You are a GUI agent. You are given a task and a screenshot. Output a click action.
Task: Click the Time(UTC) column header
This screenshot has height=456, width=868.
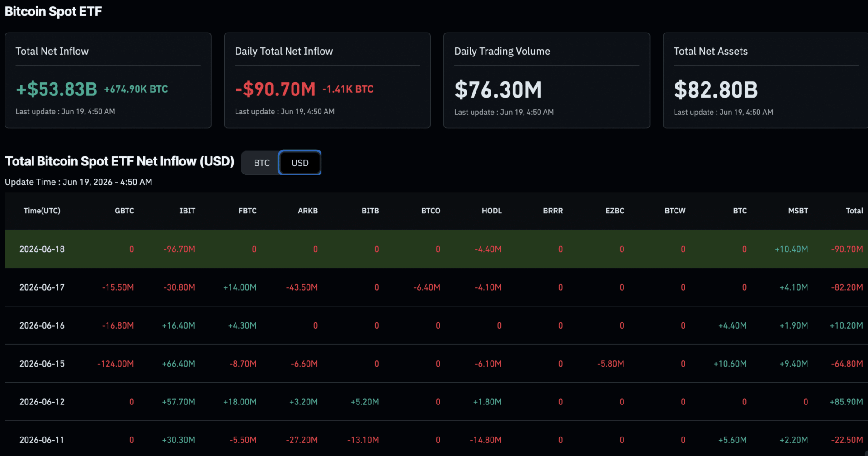click(x=42, y=211)
